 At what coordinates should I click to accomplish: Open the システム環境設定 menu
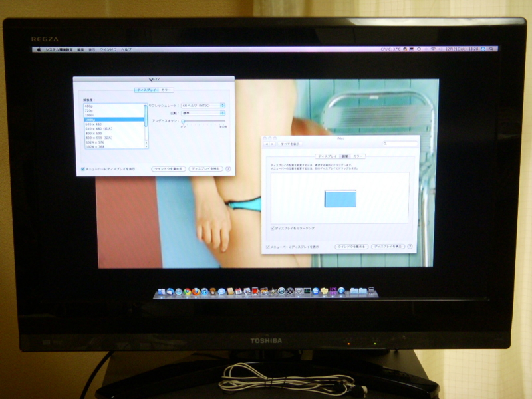click(x=59, y=49)
